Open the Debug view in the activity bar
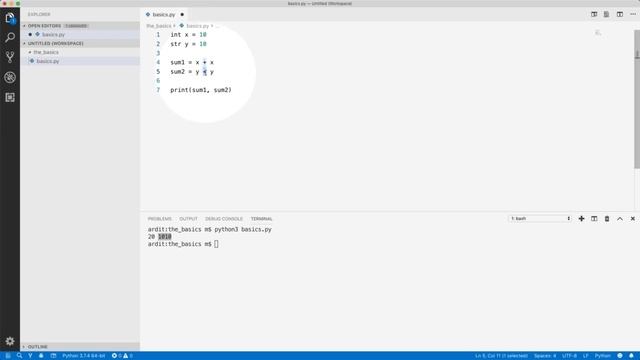The image size is (640, 360). tap(10, 77)
